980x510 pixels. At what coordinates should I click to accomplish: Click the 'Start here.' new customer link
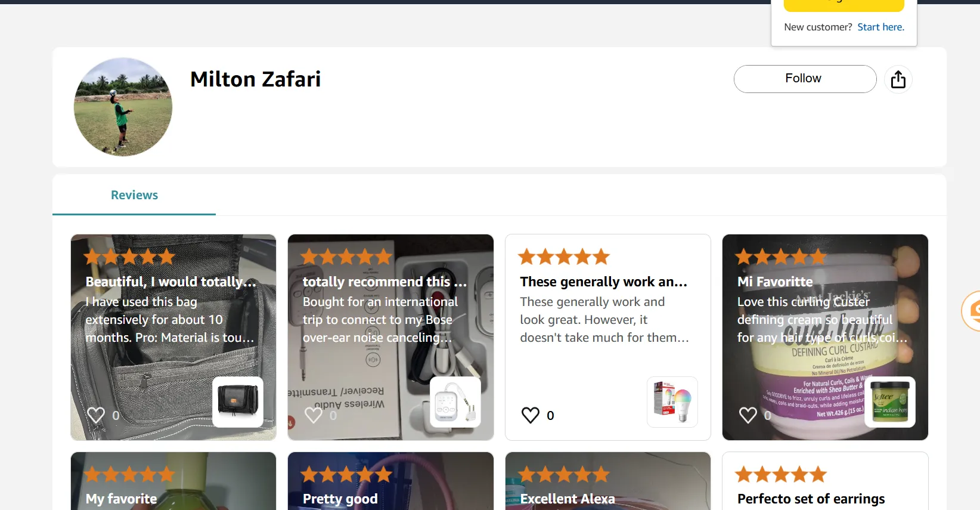pos(880,27)
